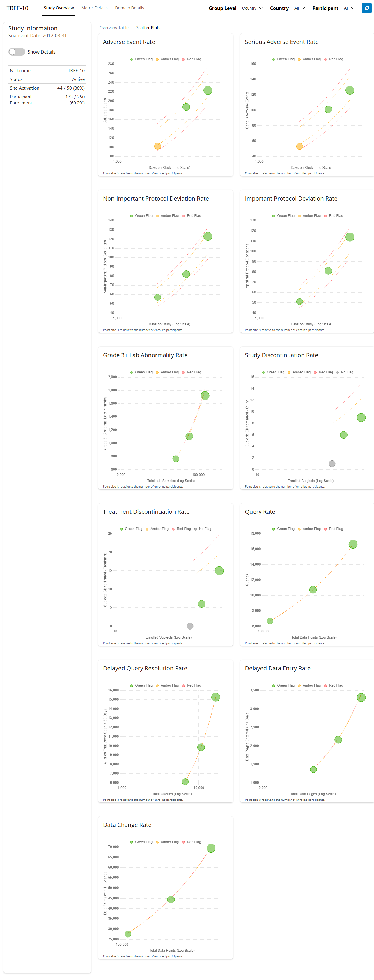Screen dimensions: 374x980
Task: Click the grey point in Study Discontinuation chart
Action: pyautogui.click(x=332, y=464)
